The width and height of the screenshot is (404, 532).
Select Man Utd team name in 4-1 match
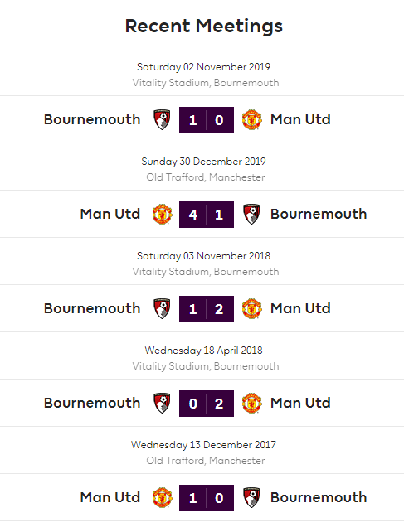point(110,214)
